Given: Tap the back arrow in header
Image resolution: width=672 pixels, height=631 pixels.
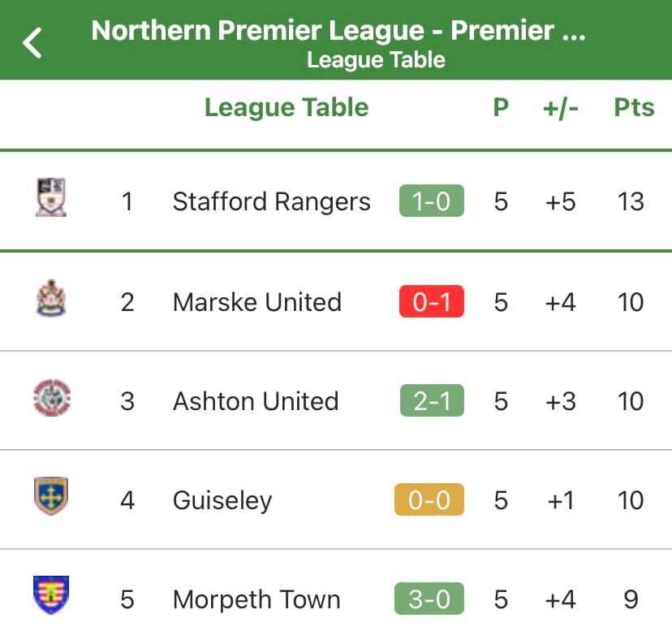Looking at the screenshot, I should click(32, 43).
